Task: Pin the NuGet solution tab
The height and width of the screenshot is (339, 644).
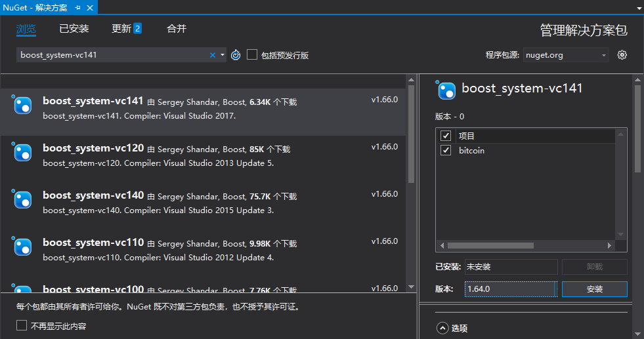Action: click(77, 8)
